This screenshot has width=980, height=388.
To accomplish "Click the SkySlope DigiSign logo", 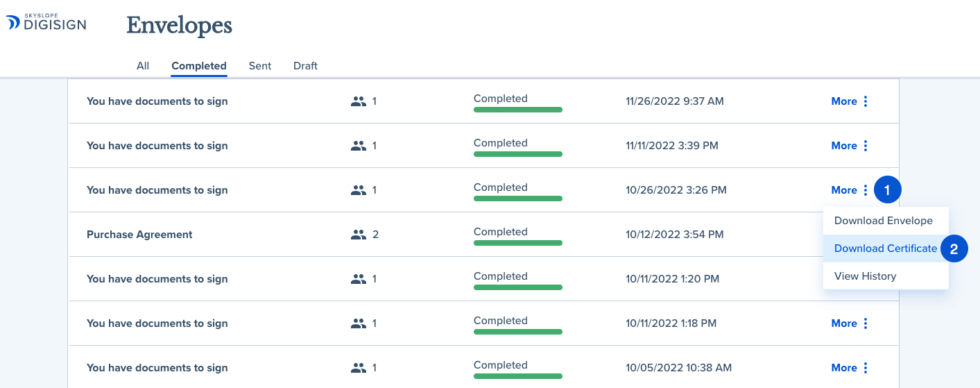I will tap(46, 22).
